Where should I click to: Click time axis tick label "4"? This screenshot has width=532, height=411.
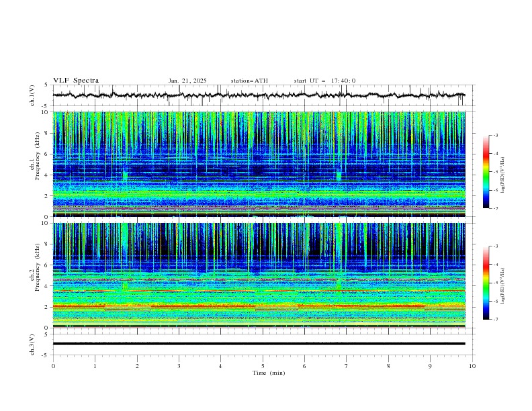tap(220, 366)
